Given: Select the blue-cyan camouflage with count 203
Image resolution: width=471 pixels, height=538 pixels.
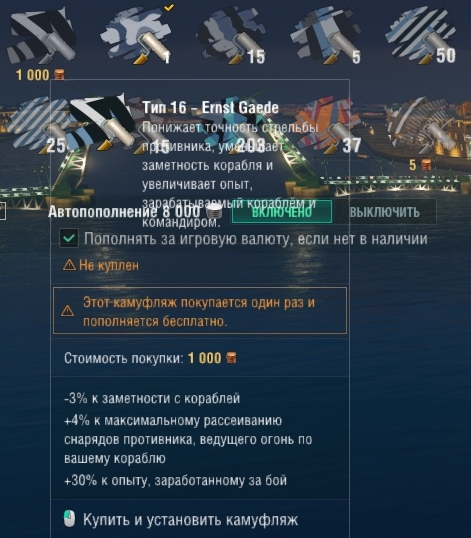Looking at the screenshot, I should click(237, 127).
